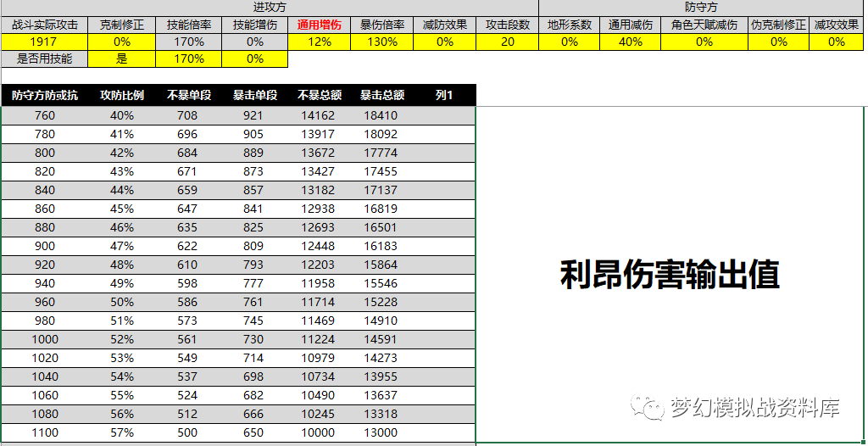The width and height of the screenshot is (868, 446).
Task: Select the 0% value under 角色天赋减伤
Action: point(704,42)
